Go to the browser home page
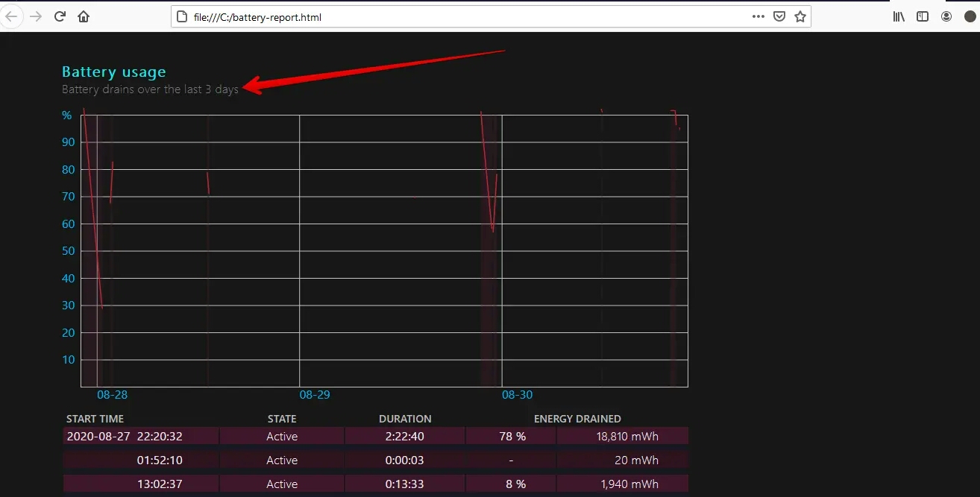Screen dimensions: 980x497 coord(84,16)
